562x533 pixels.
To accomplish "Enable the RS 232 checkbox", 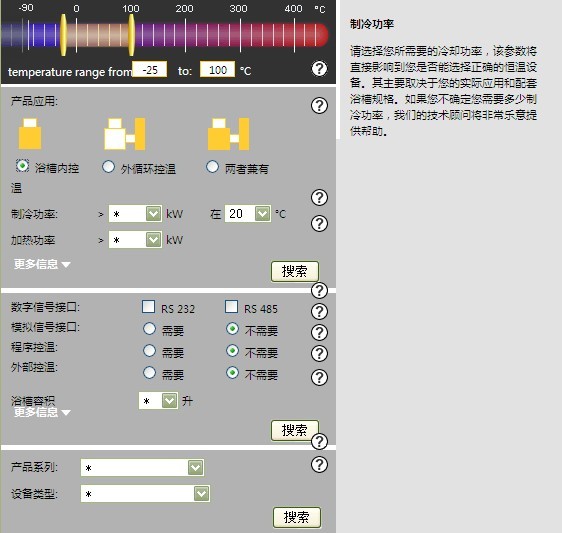I will 148,307.
